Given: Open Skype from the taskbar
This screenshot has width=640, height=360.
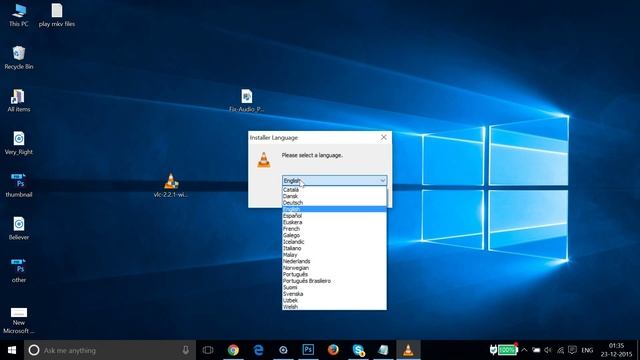Looking at the screenshot, I should [x=358, y=350].
